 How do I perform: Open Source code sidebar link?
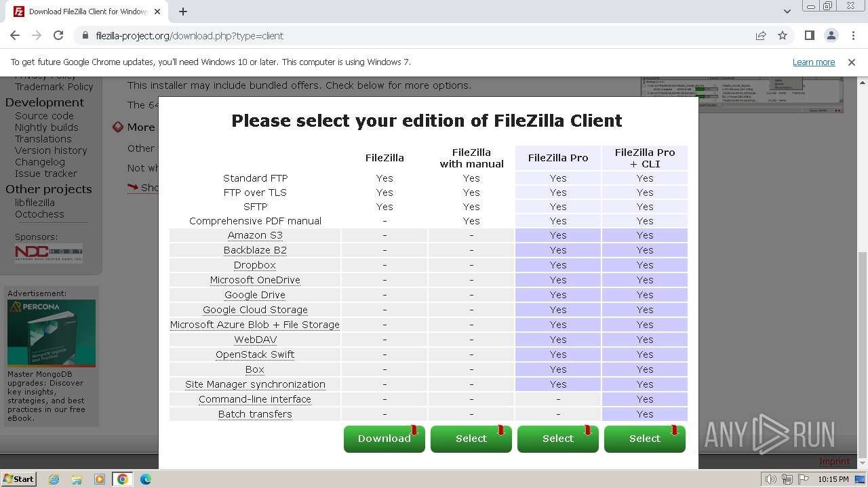click(x=44, y=116)
